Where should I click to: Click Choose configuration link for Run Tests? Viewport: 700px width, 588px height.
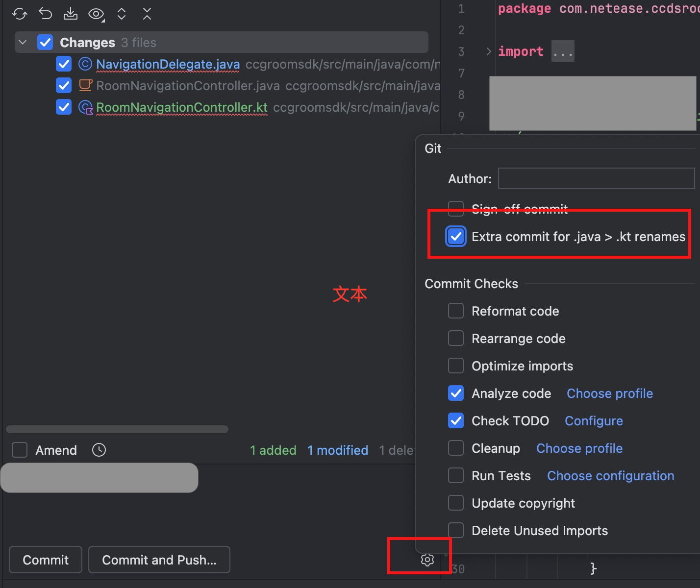pos(611,476)
